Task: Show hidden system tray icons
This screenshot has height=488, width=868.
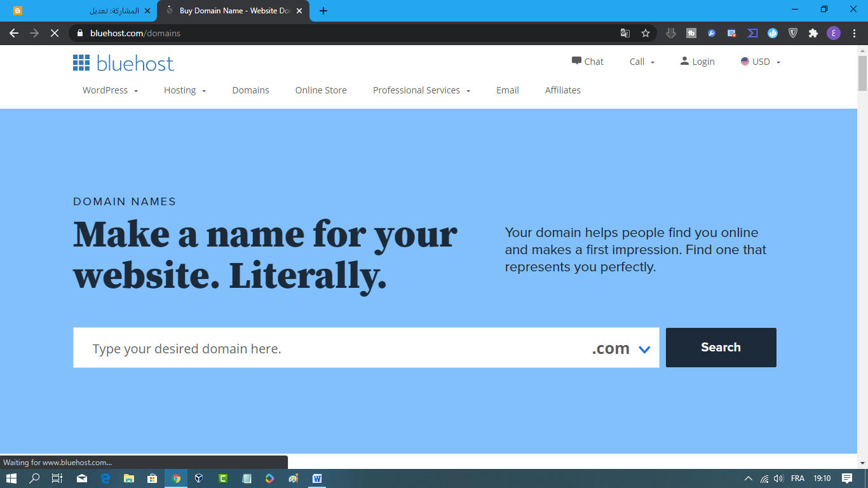Action: tap(748, 478)
